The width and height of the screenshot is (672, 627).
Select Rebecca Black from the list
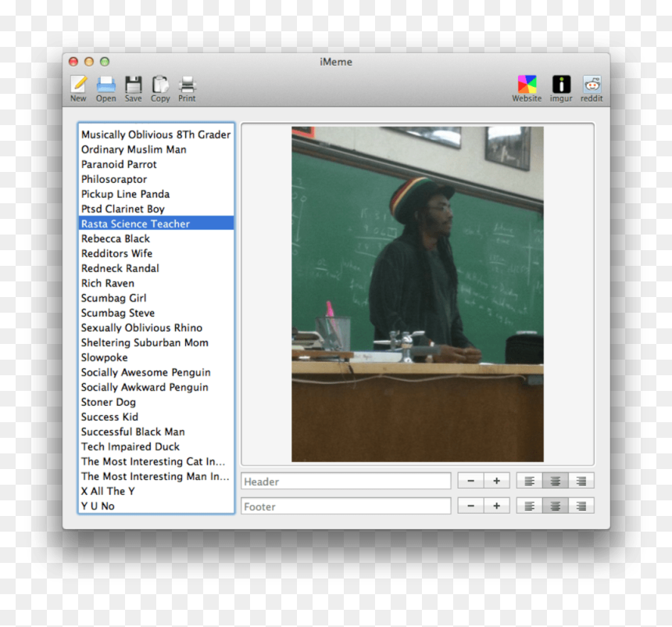pos(156,238)
